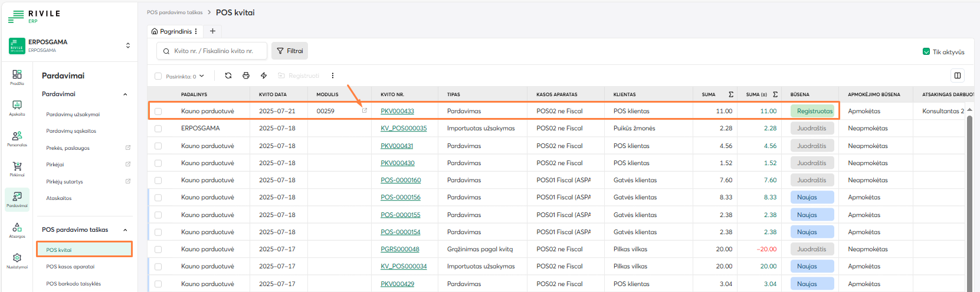Click the print icon above the table
Screen dimensions: 980x292
[x=246, y=76]
